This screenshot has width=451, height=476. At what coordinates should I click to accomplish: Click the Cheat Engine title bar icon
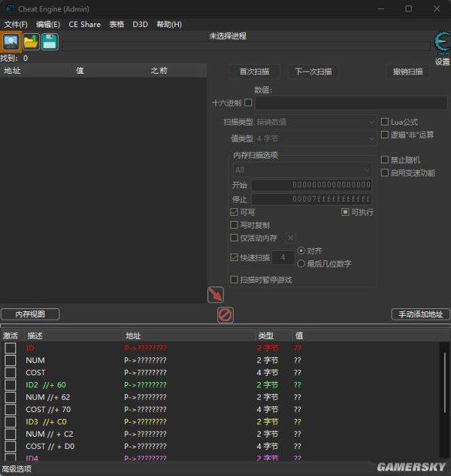coord(10,9)
